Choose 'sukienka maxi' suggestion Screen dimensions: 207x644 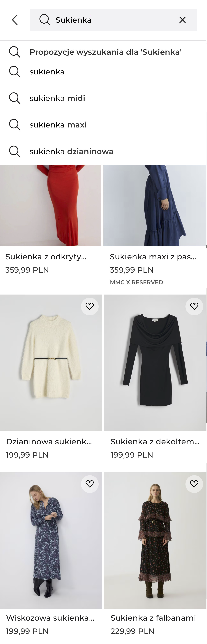click(x=58, y=125)
